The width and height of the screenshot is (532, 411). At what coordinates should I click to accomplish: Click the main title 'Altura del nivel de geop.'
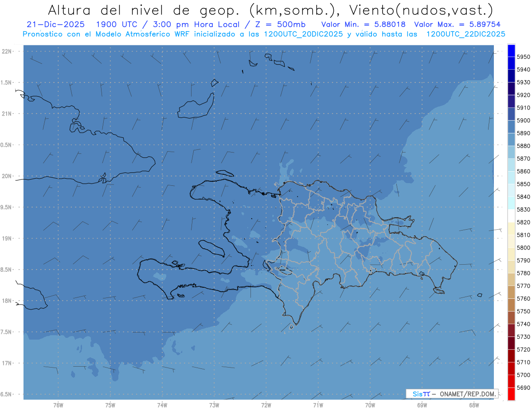[145, 10]
